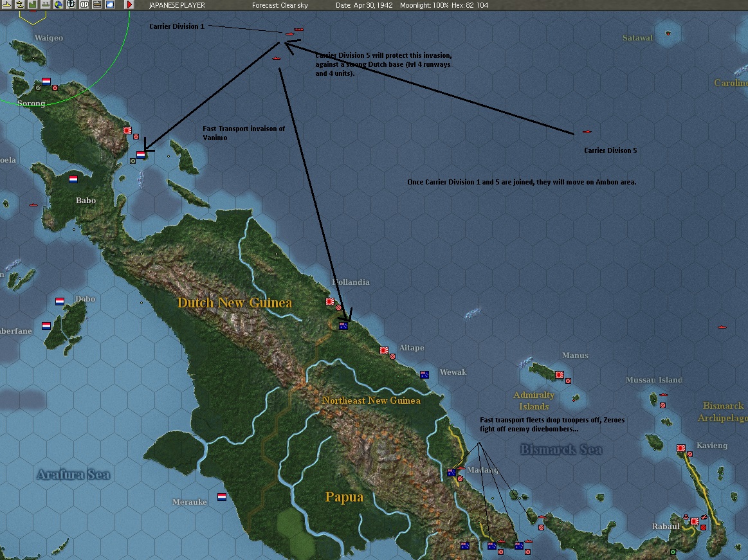Click the green land units toolbar icon
The height and width of the screenshot is (560, 748).
(x=32, y=5)
